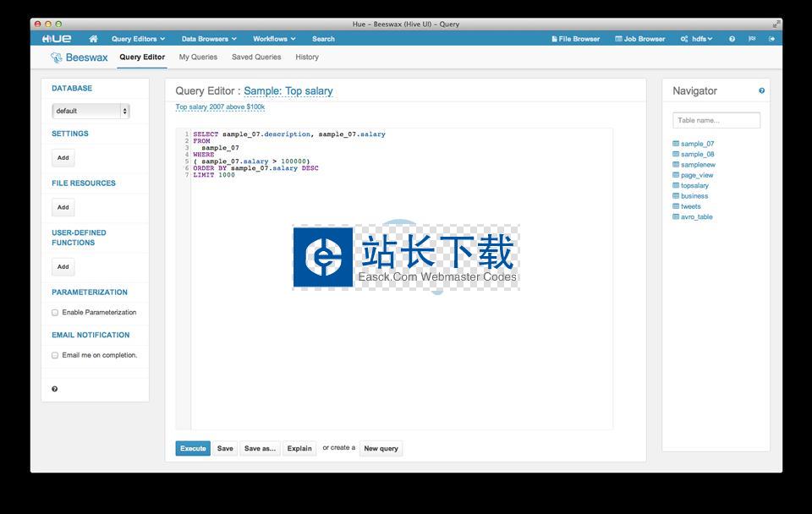Click the LIMIT 1000 line in editor
The height and width of the screenshot is (514, 812).
tap(214, 175)
